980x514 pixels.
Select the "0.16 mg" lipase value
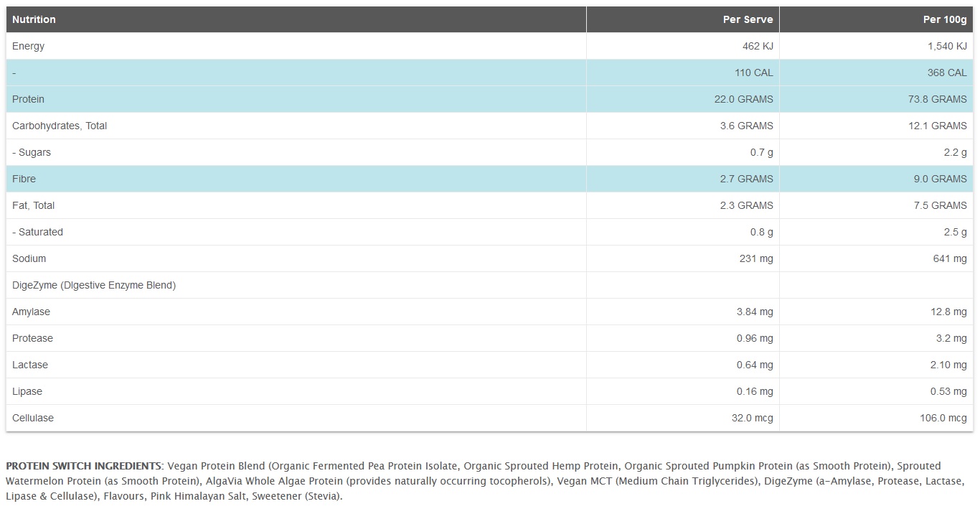tap(755, 391)
